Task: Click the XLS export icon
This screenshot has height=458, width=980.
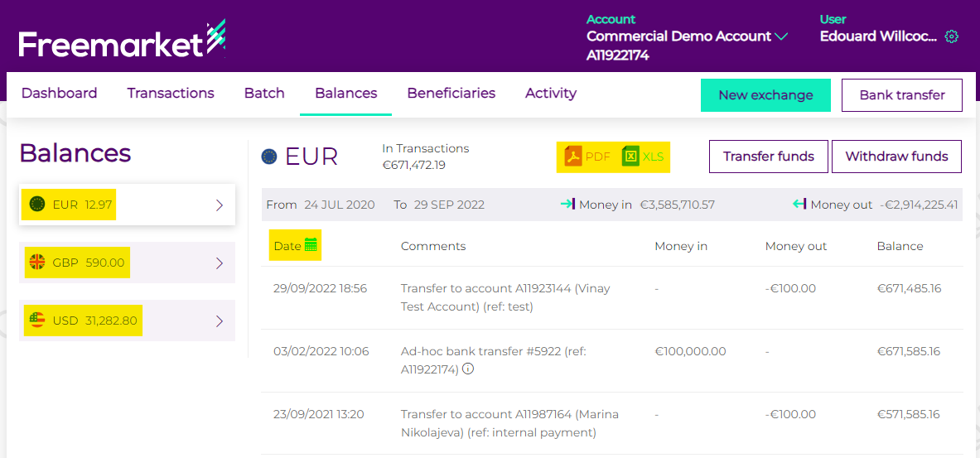Action: [x=631, y=157]
